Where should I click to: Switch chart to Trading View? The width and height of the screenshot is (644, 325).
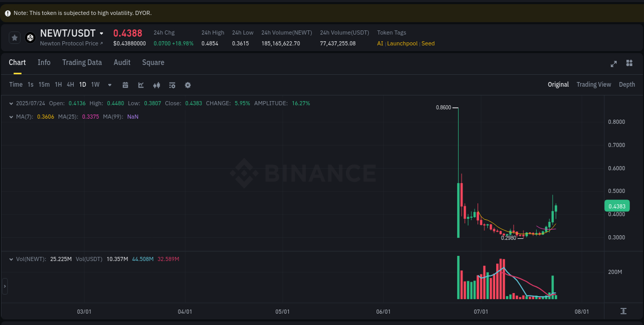point(594,84)
